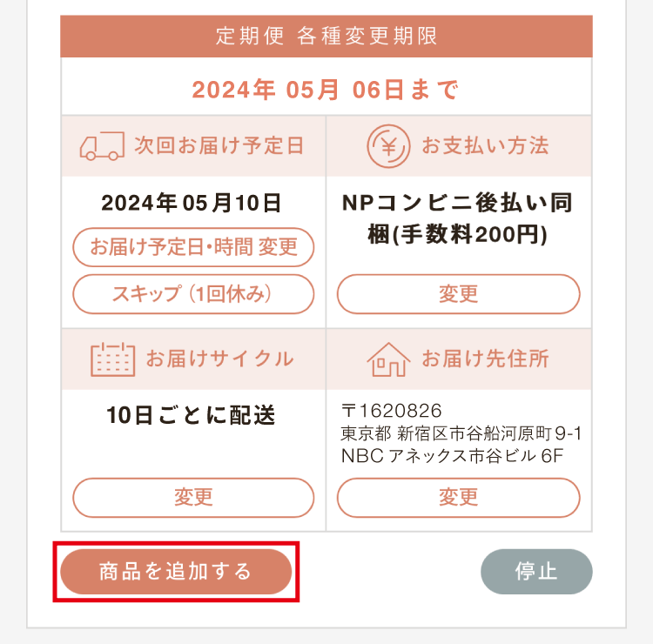Screen dimensions: 653x644
Task: Change delivery address via its 変更 button
Action: click(459, 498)
